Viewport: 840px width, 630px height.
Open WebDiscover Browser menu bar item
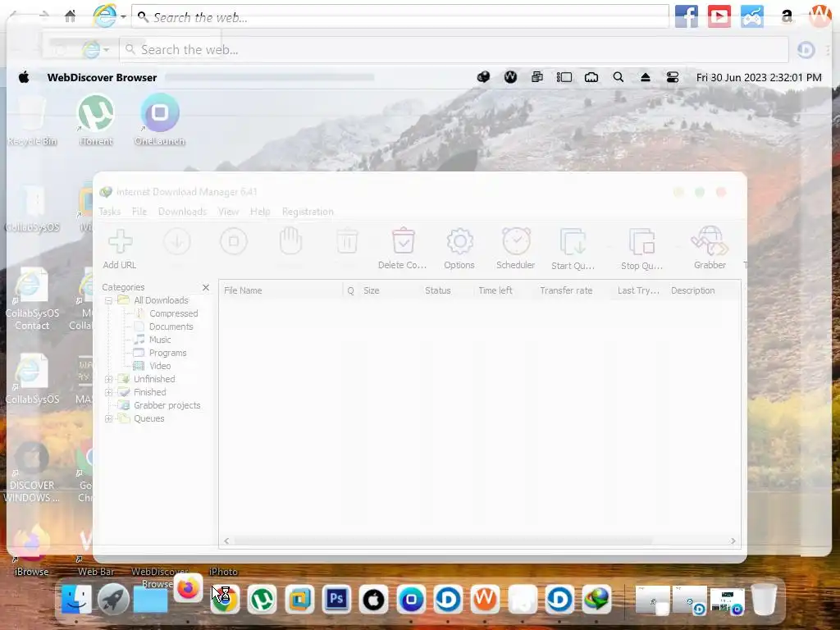tap(102, 77)
